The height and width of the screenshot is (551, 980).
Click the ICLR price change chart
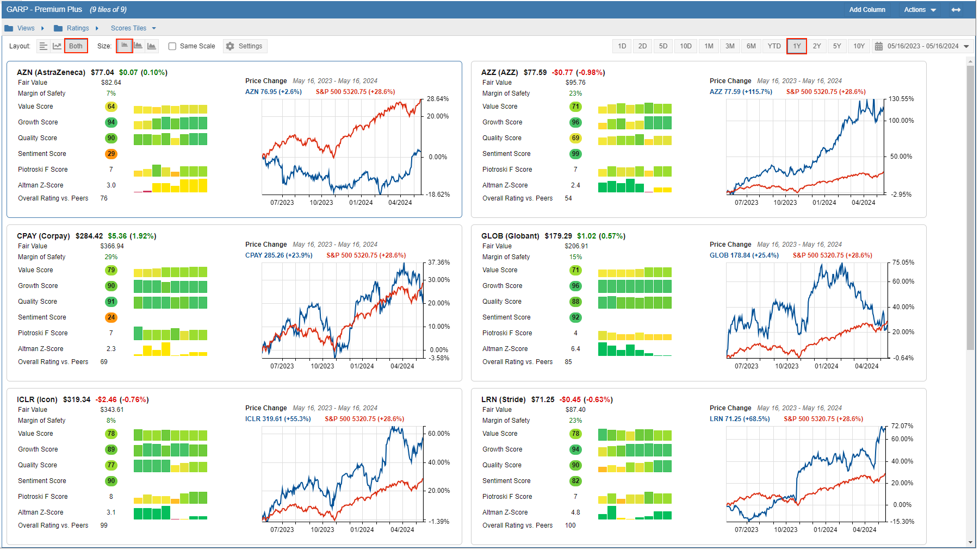tap(342, 474)
